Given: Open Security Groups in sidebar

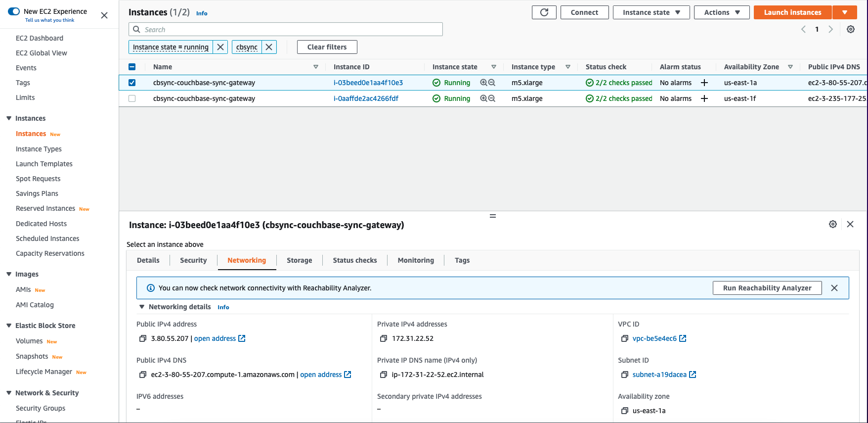Looking at the screenshot, I should tap(41, 408).
